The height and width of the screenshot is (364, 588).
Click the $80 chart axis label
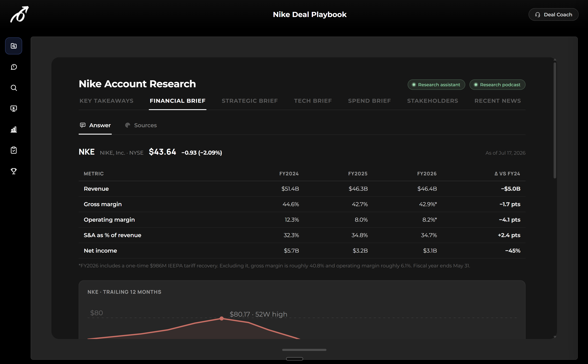click(96, 313)
